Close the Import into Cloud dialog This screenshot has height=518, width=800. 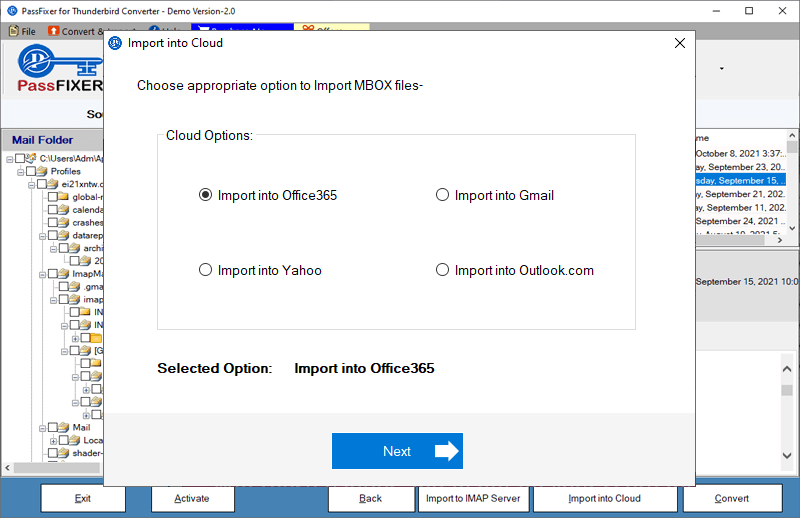[x=680, y=43]
